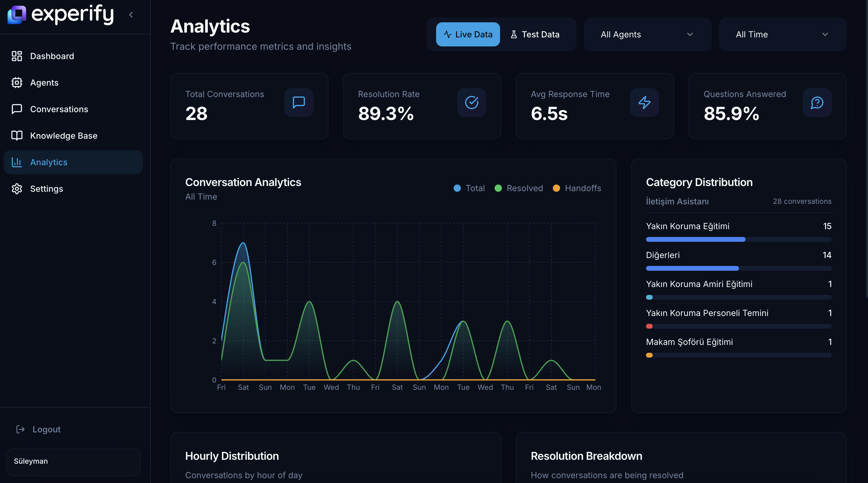Click the Knowledge Base book icon

pyautogui.click(x=17, y=135)
